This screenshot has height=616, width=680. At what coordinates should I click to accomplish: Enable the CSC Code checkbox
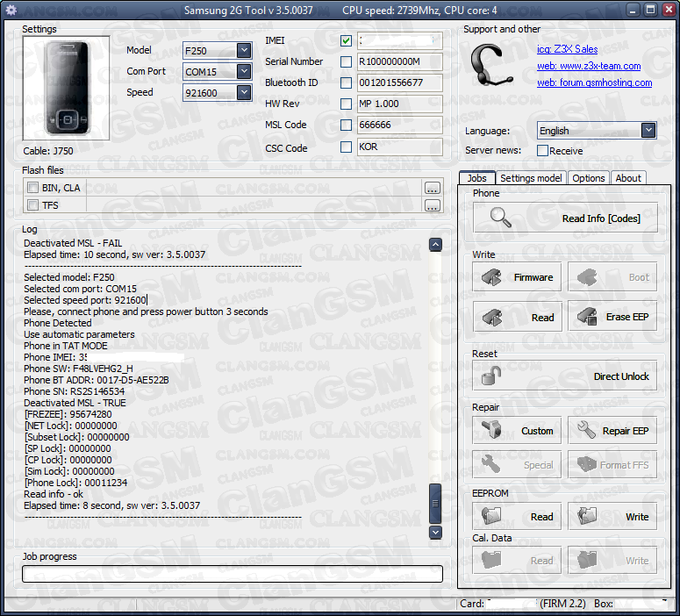point(346,147)
